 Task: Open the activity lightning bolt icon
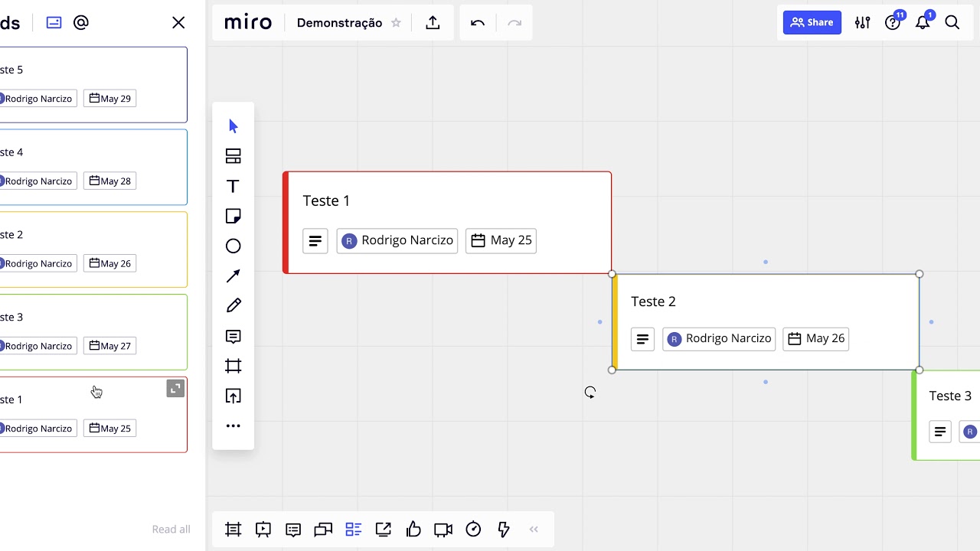pyautogui.click(x=504, y=529)
